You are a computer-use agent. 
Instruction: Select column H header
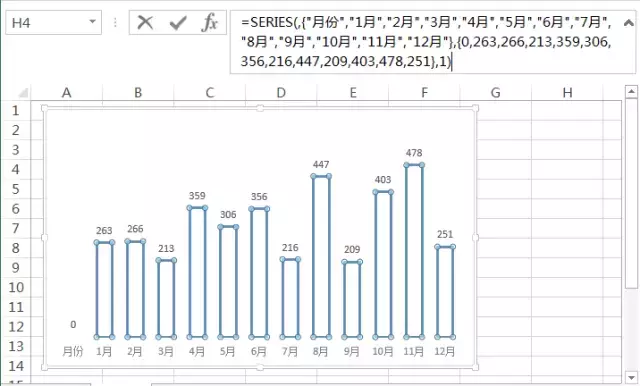coord(567,93)
